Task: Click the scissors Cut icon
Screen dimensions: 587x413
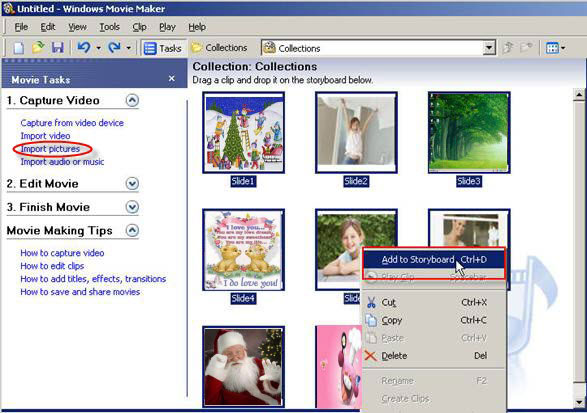Action: tap(371, 303)
